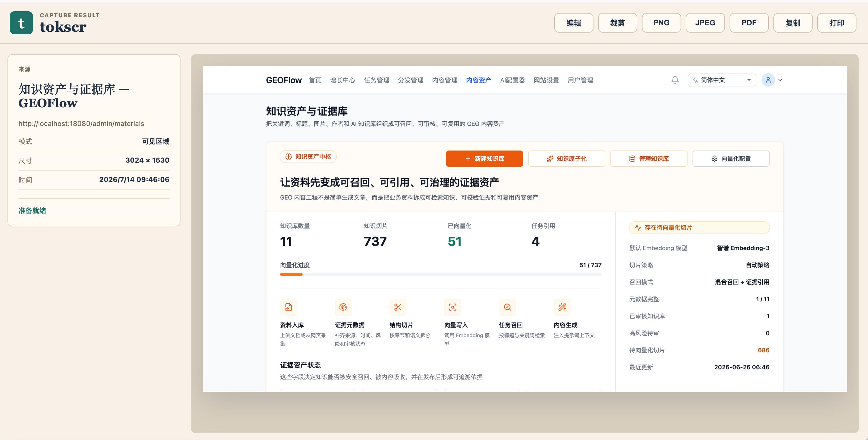The width and height of the screenshot is (868, 440).
Task: Switch to the 内容资产 nav tab
Action: click(478, 80)
